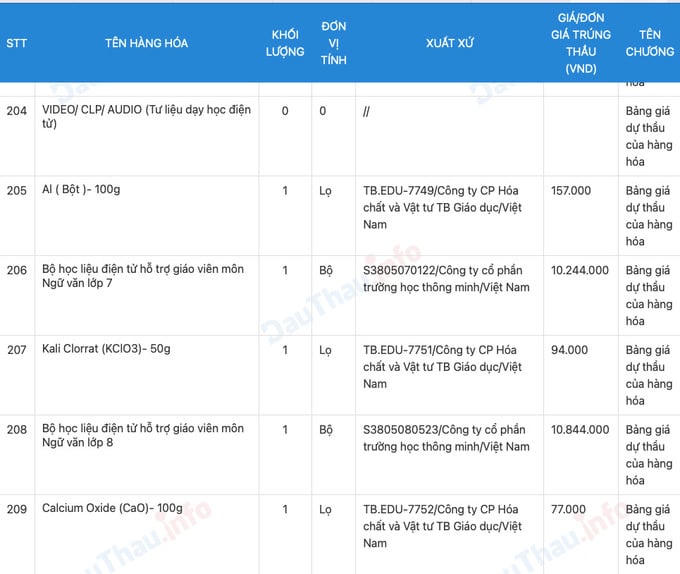Click the 94.000 price cell
The width and height of the screenshot is (680, 574).
[x=568, y=349]
